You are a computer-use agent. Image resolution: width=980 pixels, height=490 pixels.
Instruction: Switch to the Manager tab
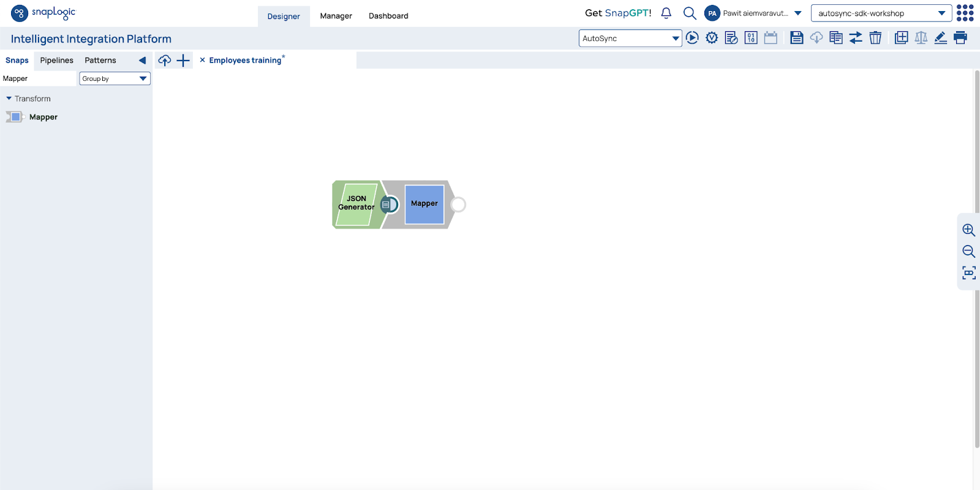[336, 16]
